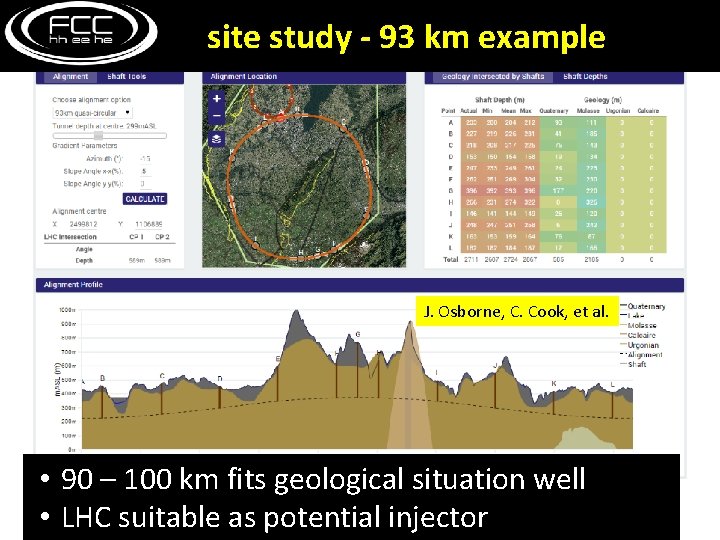Click the Slope Angle y-y input

pyautogui.click(x=145, y=184)
